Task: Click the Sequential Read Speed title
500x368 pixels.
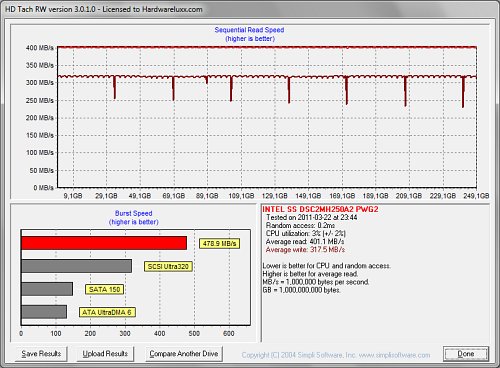Action: 249,30
